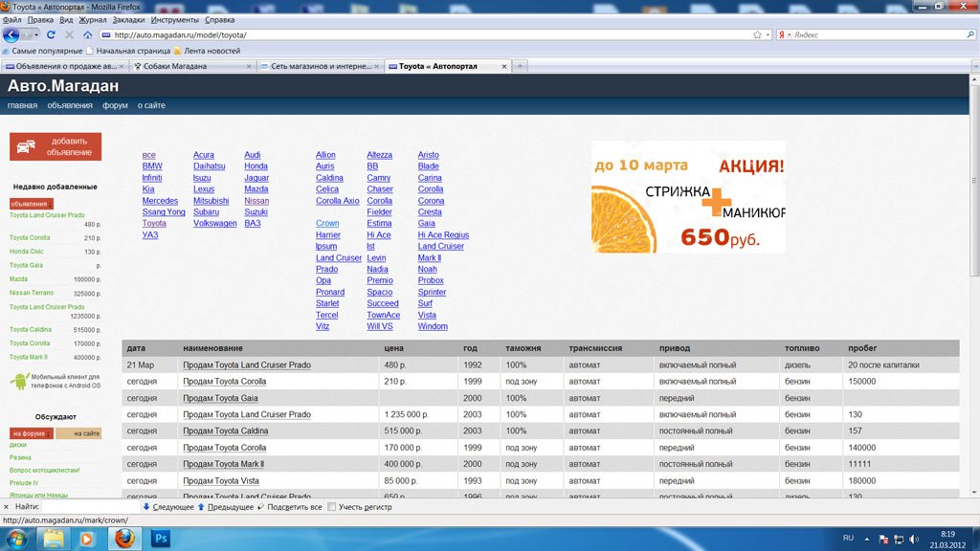
Task: Click the search magnifier in Yandex box
Action: pos(969,34)
